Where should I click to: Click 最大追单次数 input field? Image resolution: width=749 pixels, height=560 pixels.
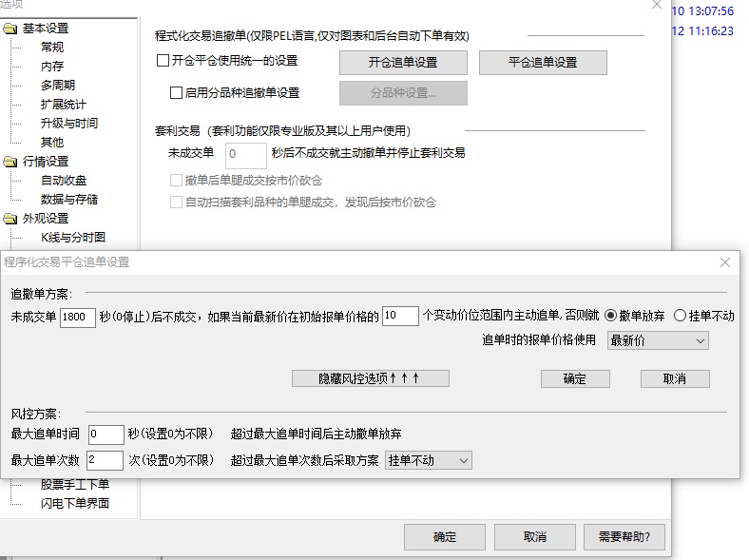tap(106, 460)
